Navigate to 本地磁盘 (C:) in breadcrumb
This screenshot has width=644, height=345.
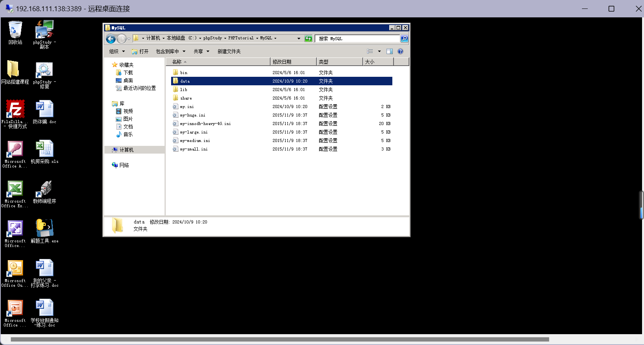182,38
